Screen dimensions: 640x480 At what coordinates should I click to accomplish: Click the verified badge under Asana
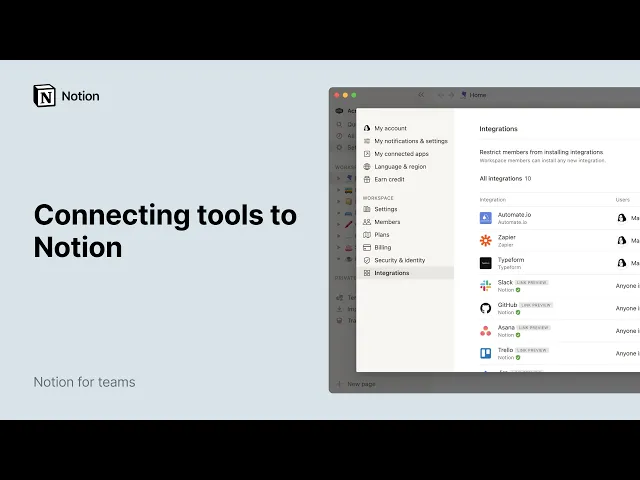[x=518, y=335]
